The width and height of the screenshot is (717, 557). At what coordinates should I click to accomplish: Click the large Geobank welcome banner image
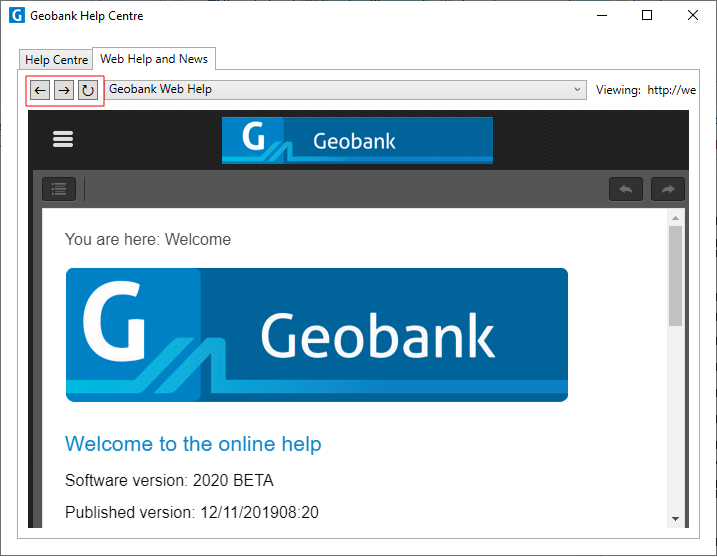click(317, 335)
